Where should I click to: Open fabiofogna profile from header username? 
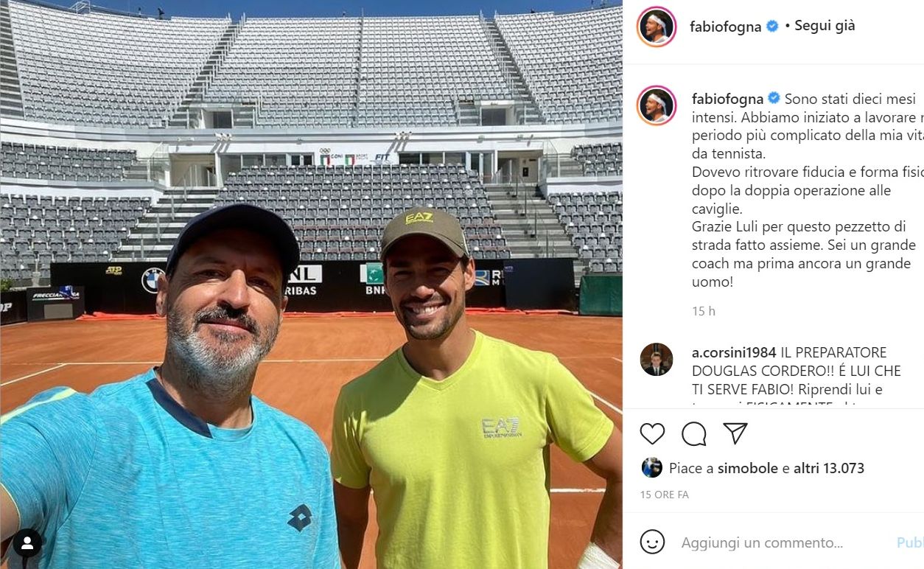pyautogui.click(x=725, y=27)
